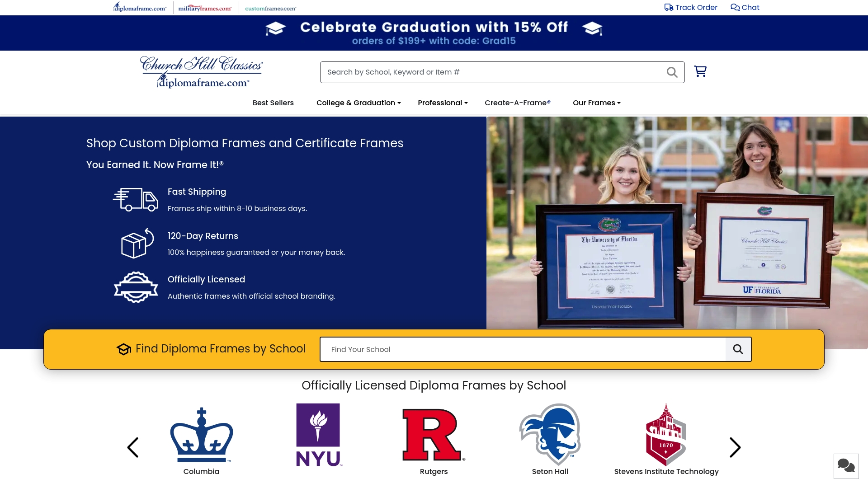Click graduation cap icon beside Find Diploma Frames
Image resolution: width=868 pixels, height=488 pixels.
coord(124,349)
